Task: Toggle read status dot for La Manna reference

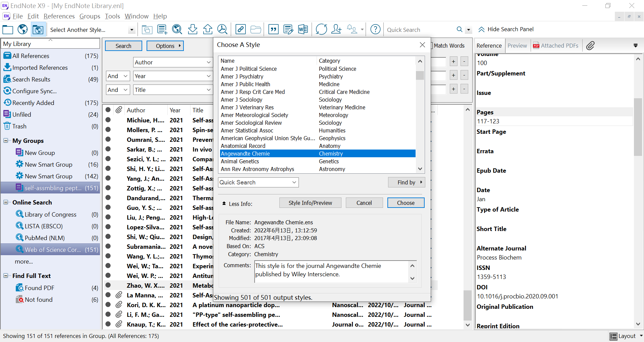Action: click(x=108, y=295)
